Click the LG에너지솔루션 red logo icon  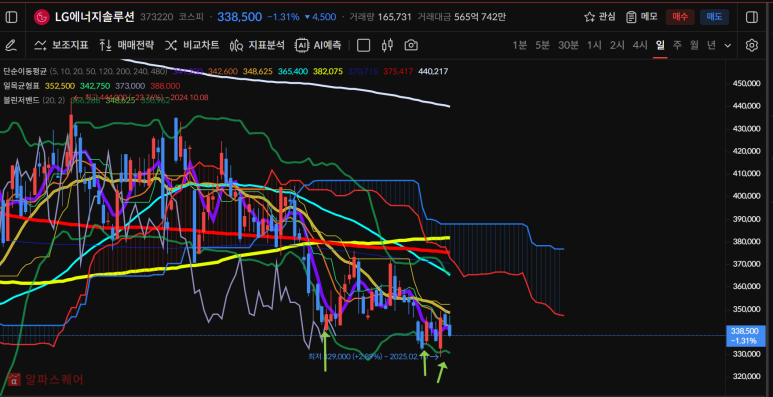[x=41, y=17]
